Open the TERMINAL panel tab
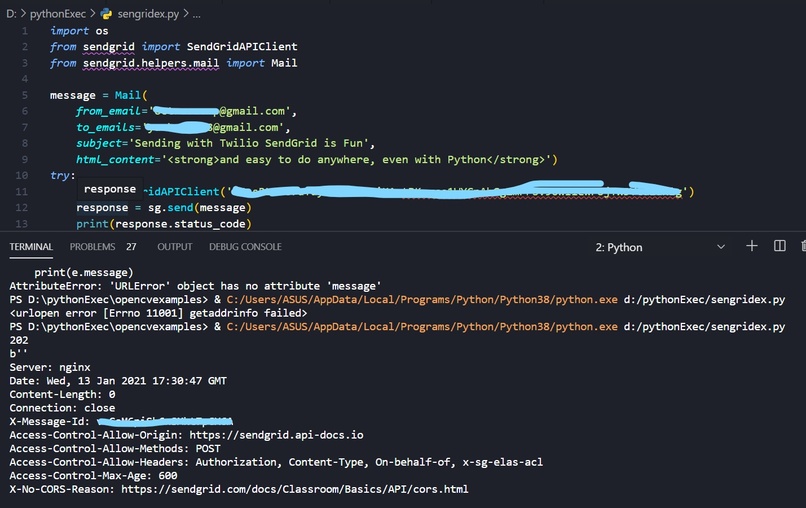This screenshot has width=806, height=508. [31, 247]
